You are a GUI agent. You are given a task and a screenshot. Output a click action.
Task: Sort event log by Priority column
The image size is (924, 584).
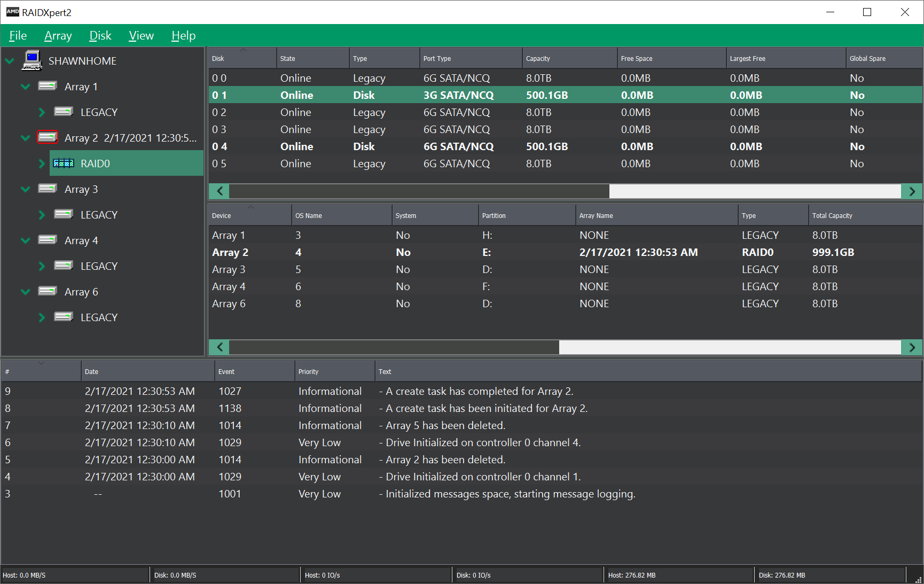click(x=335, y=371)
